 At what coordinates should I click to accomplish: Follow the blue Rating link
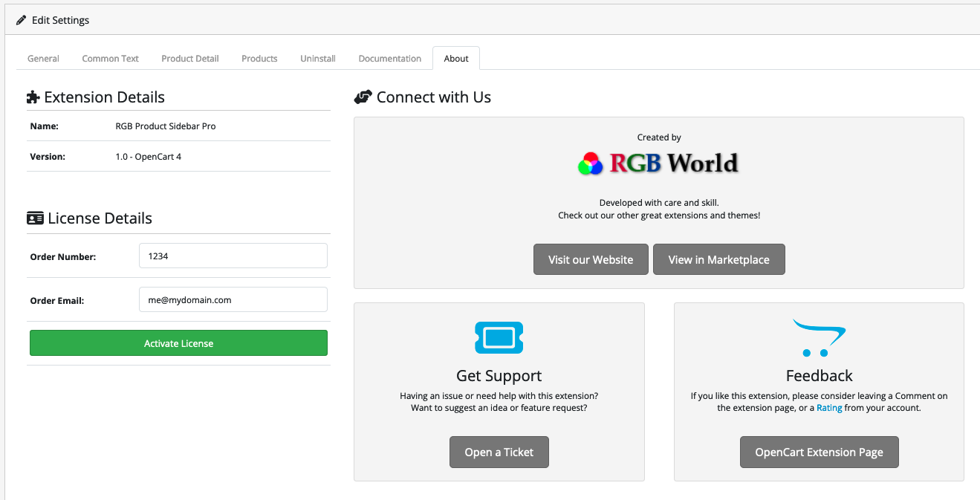click(x=829, y=408)
